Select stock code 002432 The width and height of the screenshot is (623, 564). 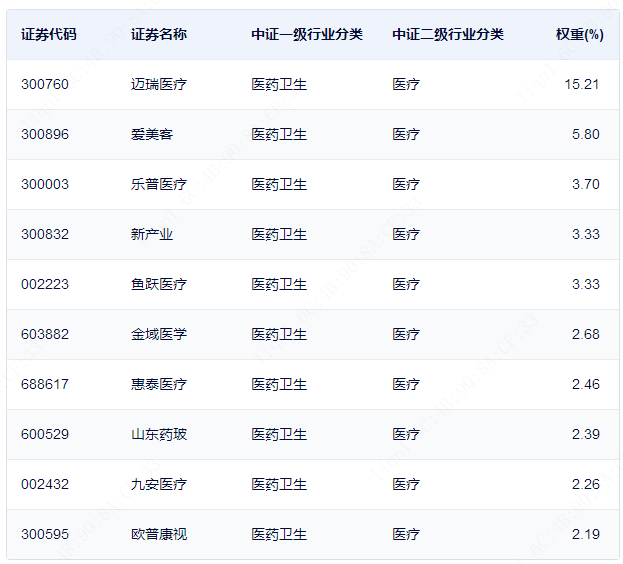coord(44,485)
